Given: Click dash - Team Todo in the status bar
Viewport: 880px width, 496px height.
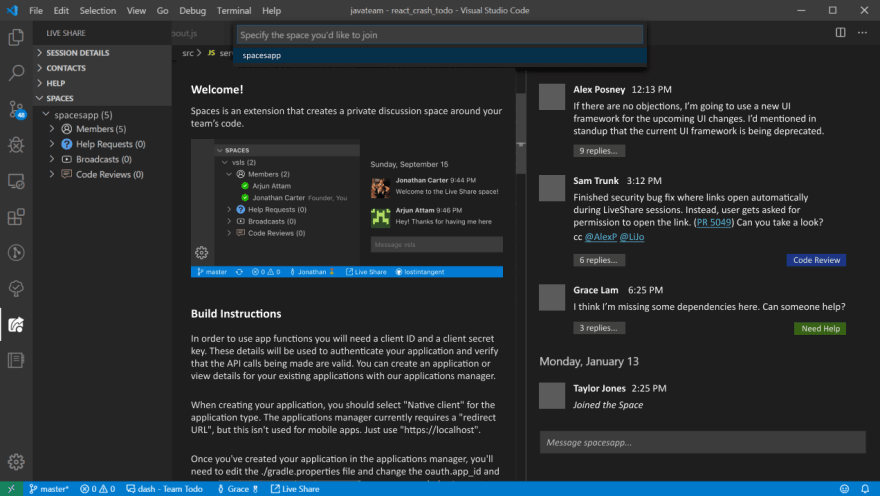Looking at the screenshot, I should click(164, 489).
